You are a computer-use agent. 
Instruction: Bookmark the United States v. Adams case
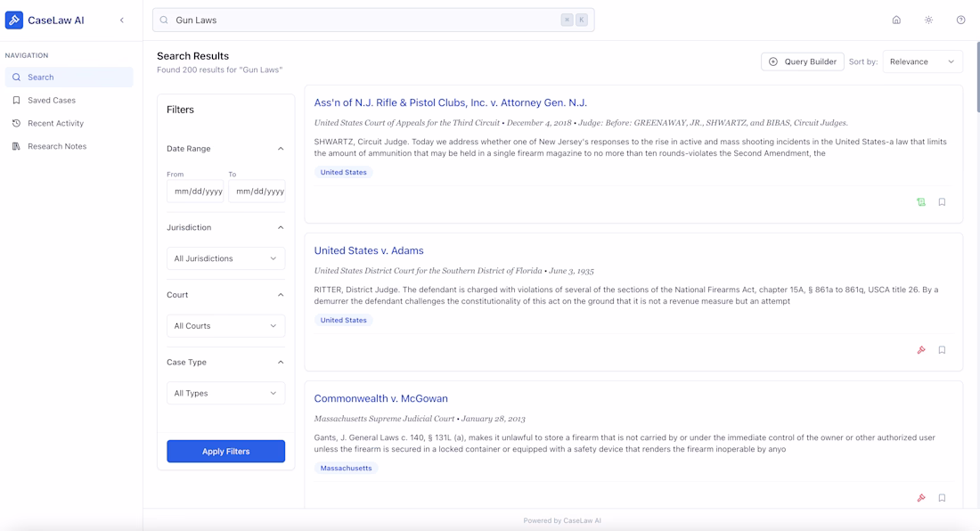tap(942, 350)
